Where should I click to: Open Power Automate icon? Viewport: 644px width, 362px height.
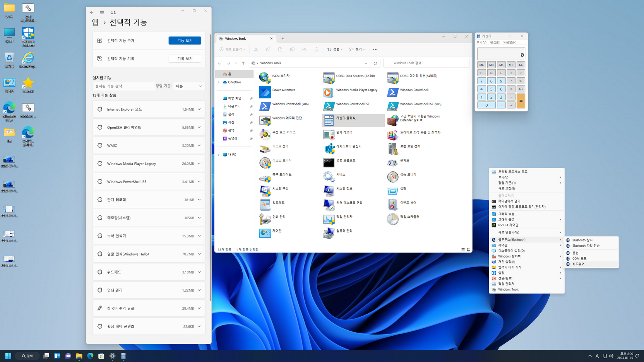pyautogui.click(x=265, y=92)
